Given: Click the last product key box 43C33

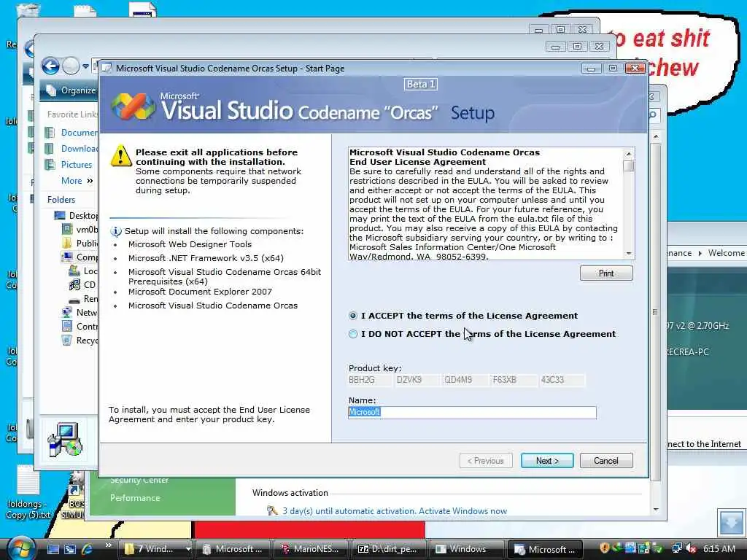Looking at the screenshot, I should pos(562,380).
